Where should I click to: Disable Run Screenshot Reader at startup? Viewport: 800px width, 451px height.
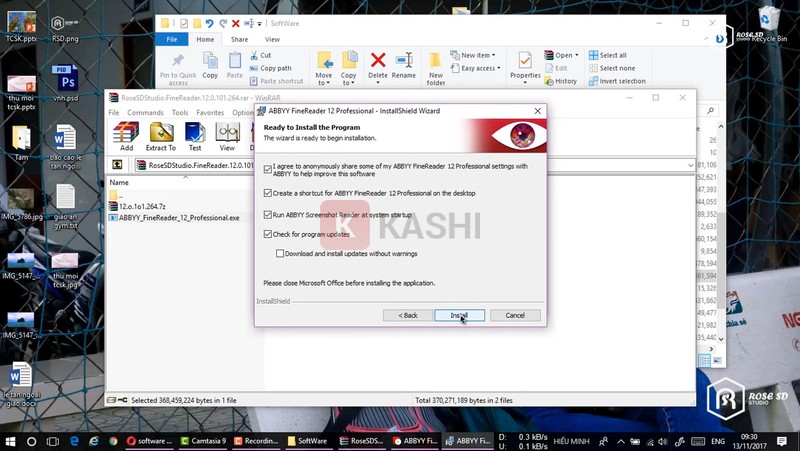point(268,215)
